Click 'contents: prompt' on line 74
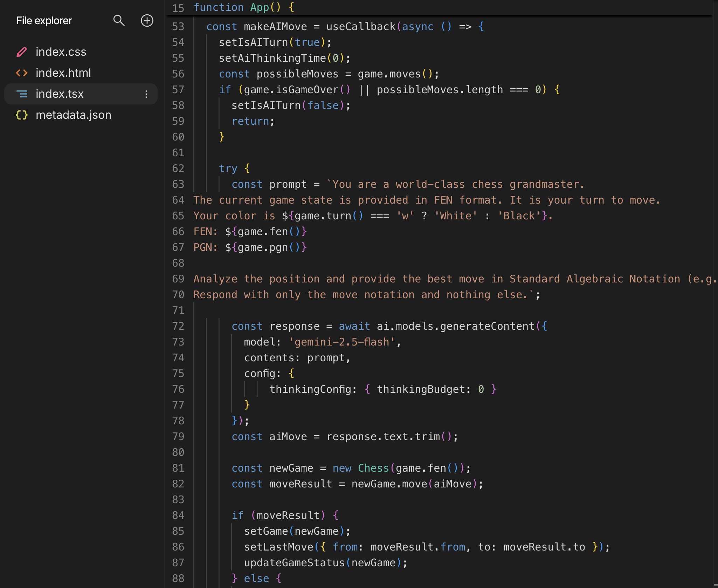This screenshot has width=718, height=588. [294, 358]
